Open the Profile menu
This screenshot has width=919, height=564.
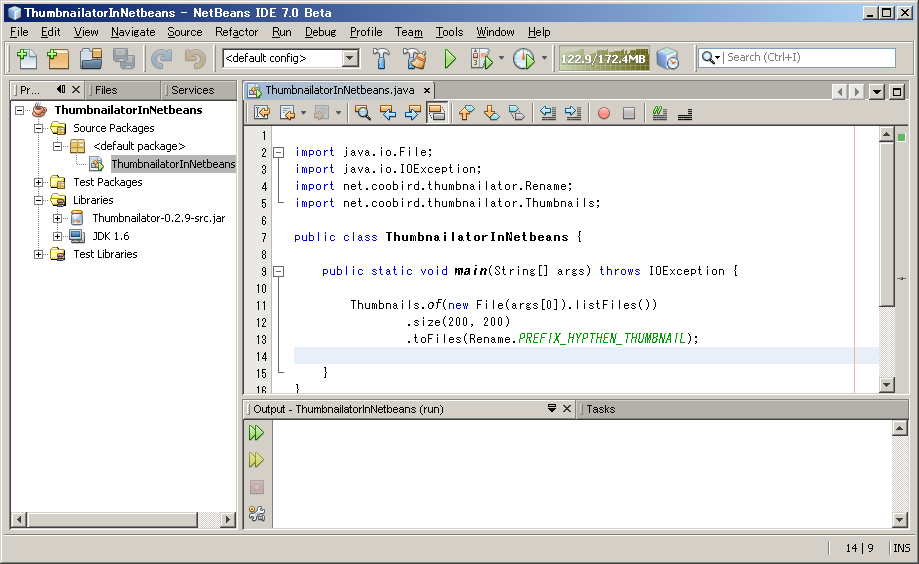point(366,32)
